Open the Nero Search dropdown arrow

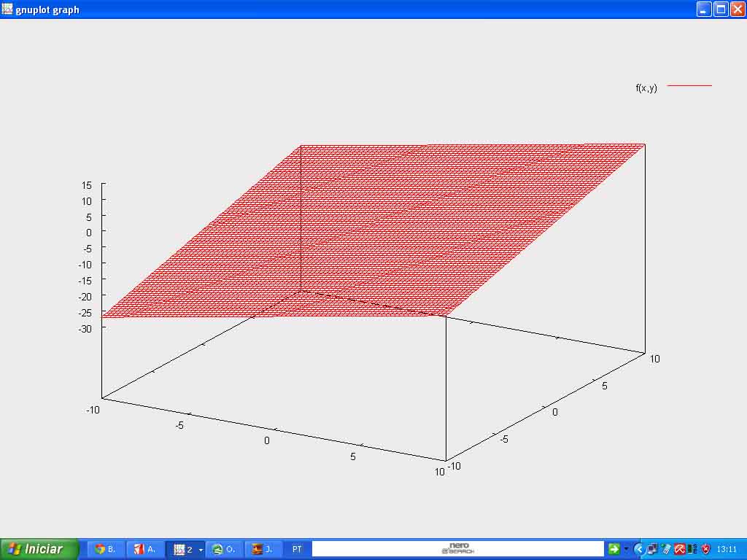[x=626, y=548]
